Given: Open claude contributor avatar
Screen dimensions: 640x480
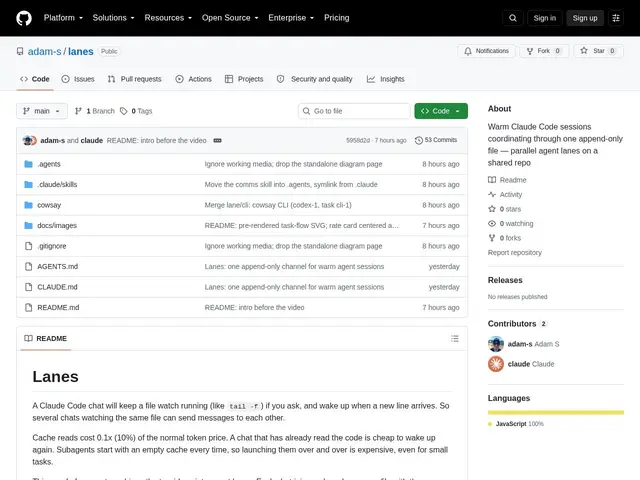Looking at the screenshot, I should (496, 364).
